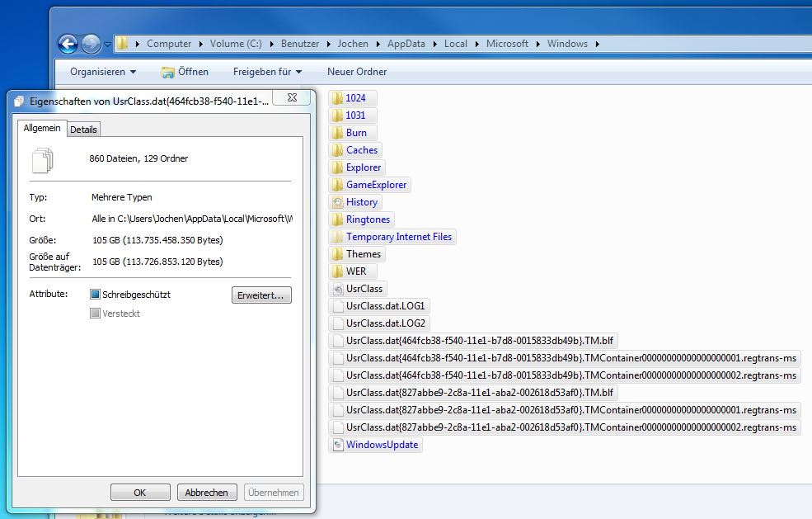Expand arrow after Volume (C:) breadcrumb
Image resolution: width=812 pixels, height=519 pixels.
271,44
